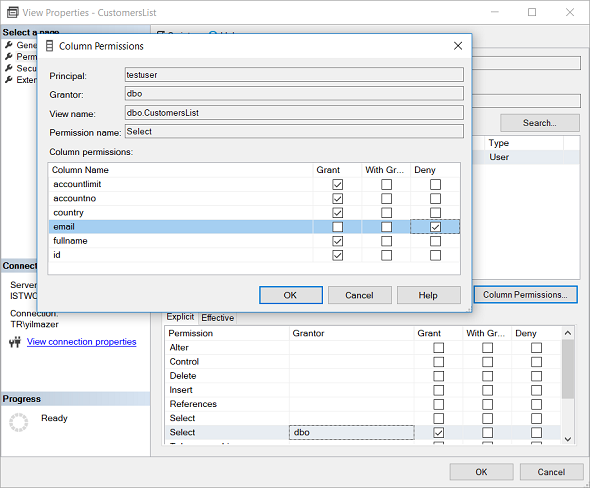Check Deny for fullname column
The width and height of the screenshot is (590, 488).
coord(435,241)
